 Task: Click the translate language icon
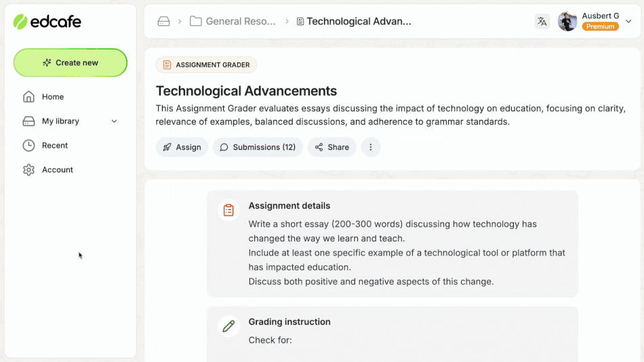pyautogui.click(x=542, y=21)
